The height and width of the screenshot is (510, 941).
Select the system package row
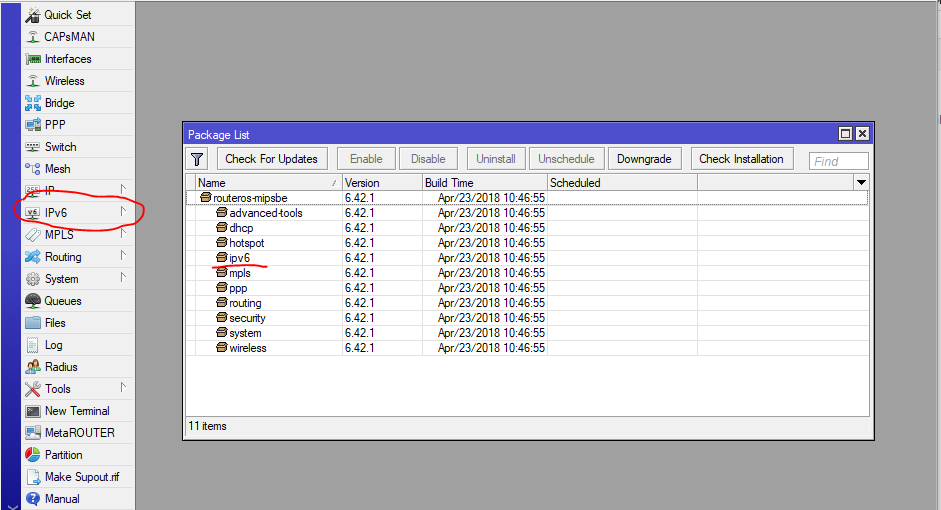pos(527,333)
